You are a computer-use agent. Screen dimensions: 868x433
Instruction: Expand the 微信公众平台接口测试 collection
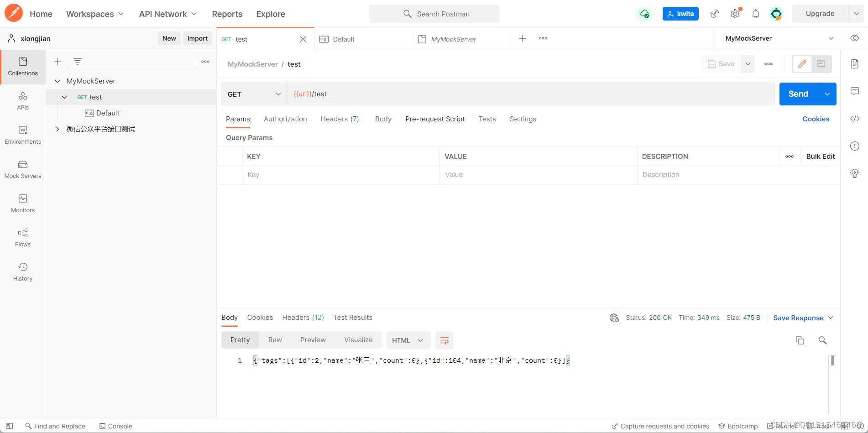(58, 129)
